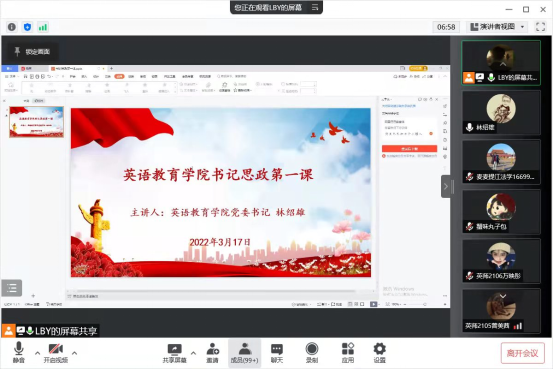554x369 pixels.
Task: Open the speaker view layout dropdown
Action: coord(497,27)
